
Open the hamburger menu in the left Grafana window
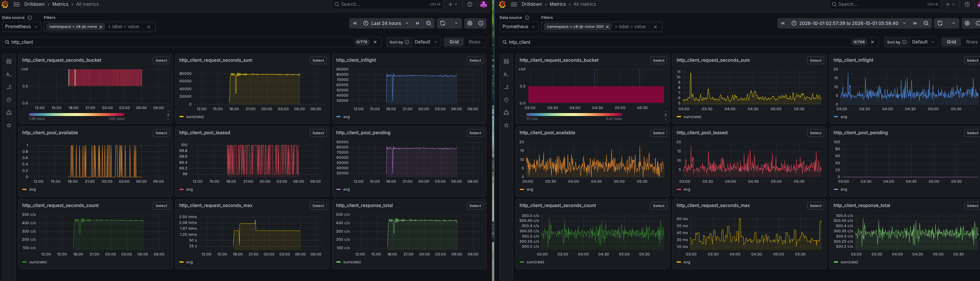[16, 4]
